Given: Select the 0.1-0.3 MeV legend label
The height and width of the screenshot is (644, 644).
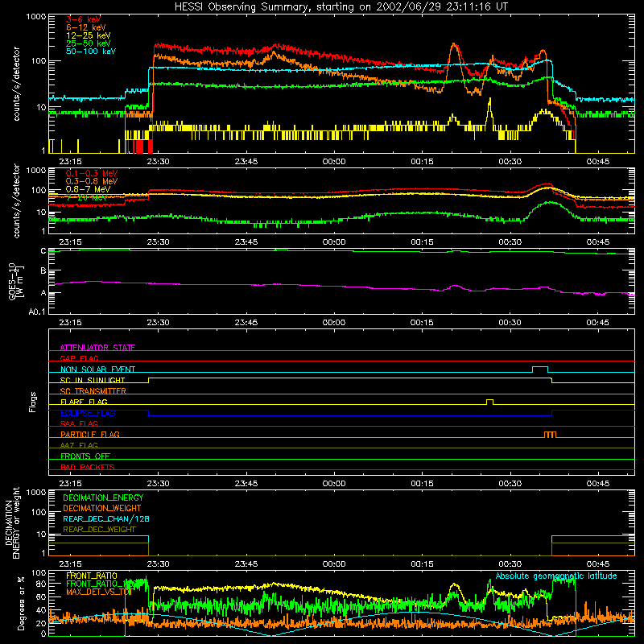Looking at the screenshot, I should (x=92, y=173).
